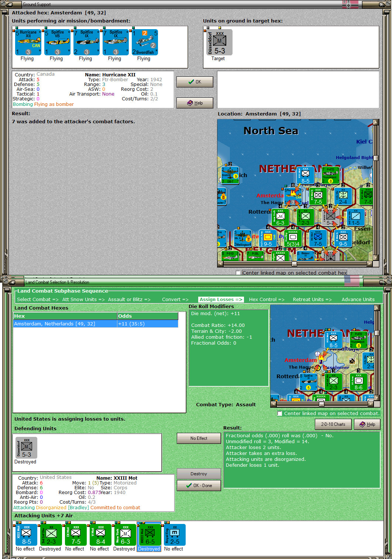Open Help in Land Combat window

point(367,424)
